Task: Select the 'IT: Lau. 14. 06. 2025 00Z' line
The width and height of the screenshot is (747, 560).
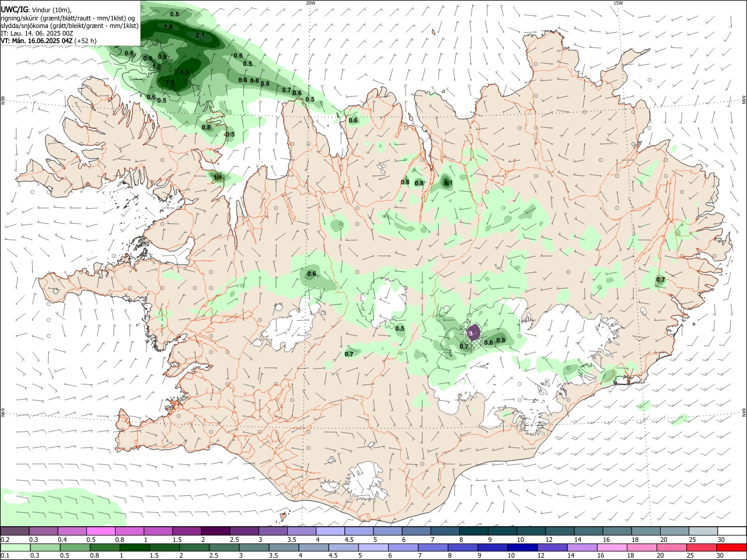Action: [37, 33]
